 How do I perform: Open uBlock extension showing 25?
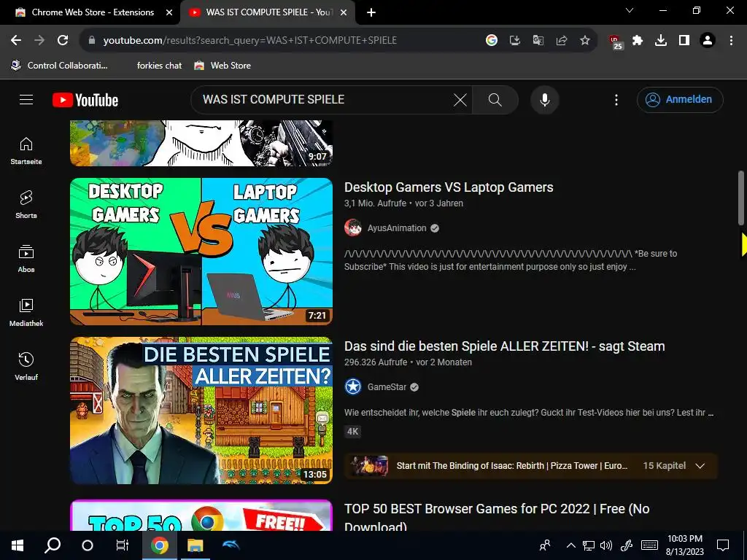615,42
